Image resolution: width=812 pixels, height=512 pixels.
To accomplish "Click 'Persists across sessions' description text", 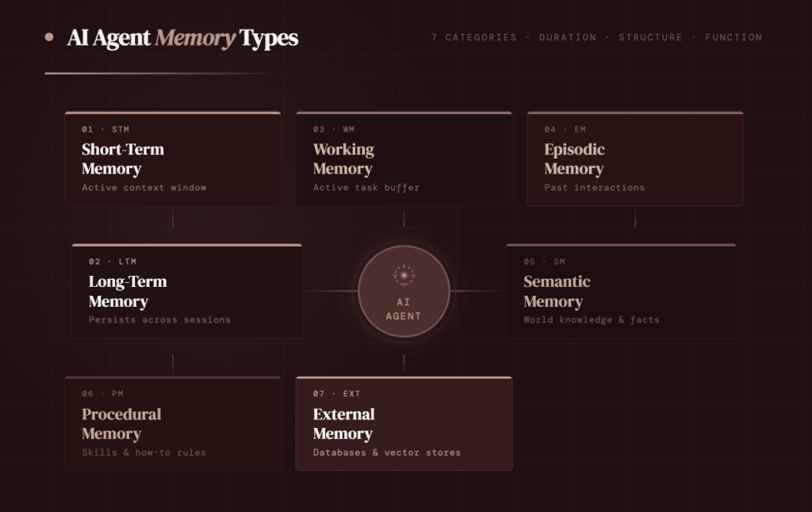I will click(159, 320).
